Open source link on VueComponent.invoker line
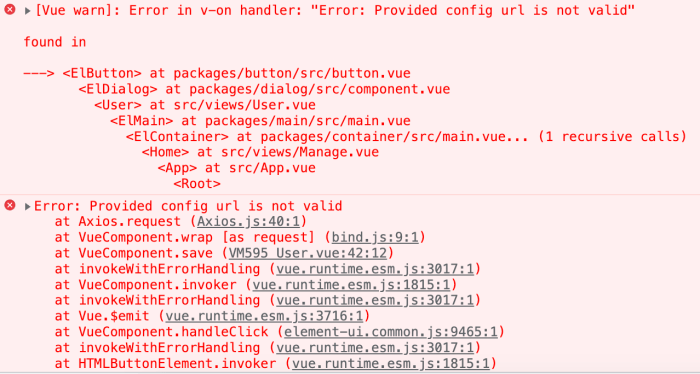Image resolution: width=700 pixels, height=374 pixels. coord(351,284)
